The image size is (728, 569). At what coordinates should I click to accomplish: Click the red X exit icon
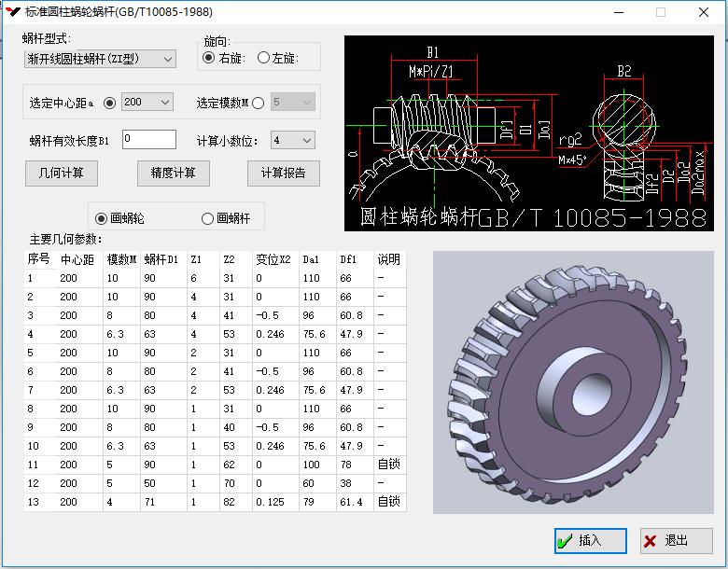[x=651, y=541]
